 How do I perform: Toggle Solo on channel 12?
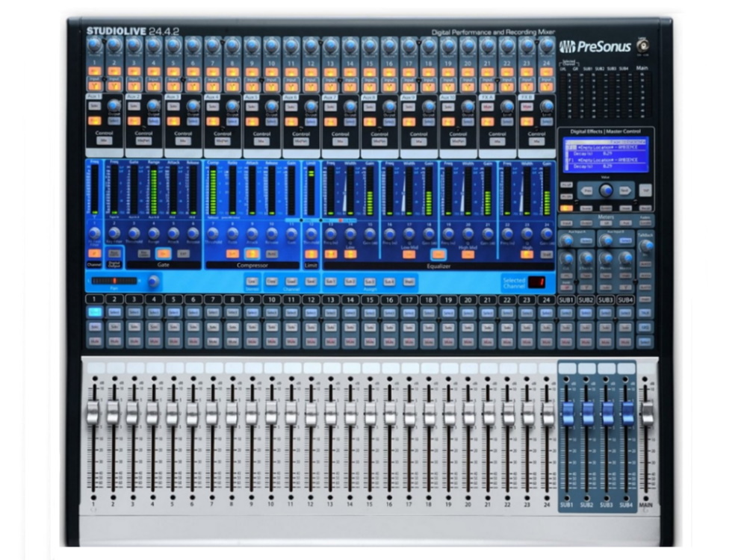(310, 326)
